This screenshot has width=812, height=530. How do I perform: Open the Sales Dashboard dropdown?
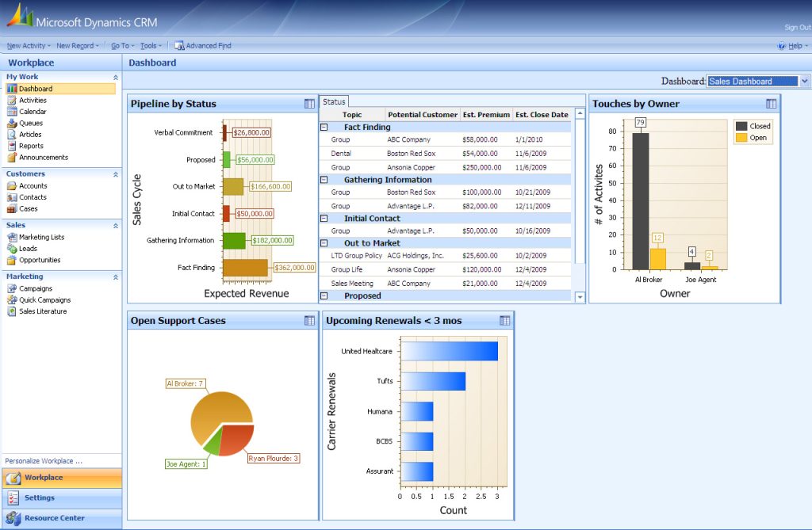click(805, 81)
